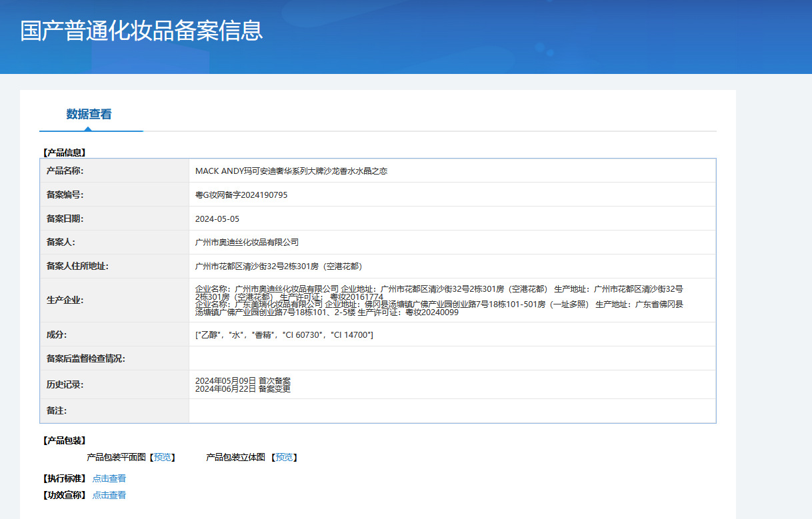Click the filing date 2024-05-05
Screen dimensions: 812x519
[217, 219]
